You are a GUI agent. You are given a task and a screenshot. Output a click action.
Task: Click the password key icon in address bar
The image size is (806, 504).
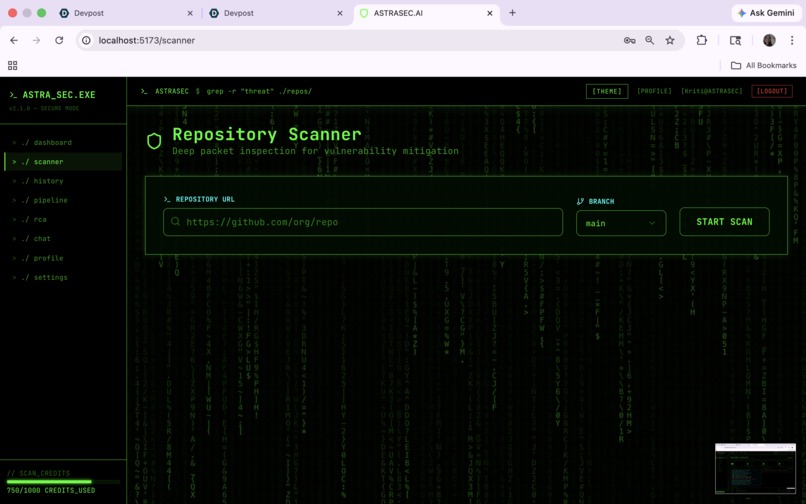pos(629,40)
